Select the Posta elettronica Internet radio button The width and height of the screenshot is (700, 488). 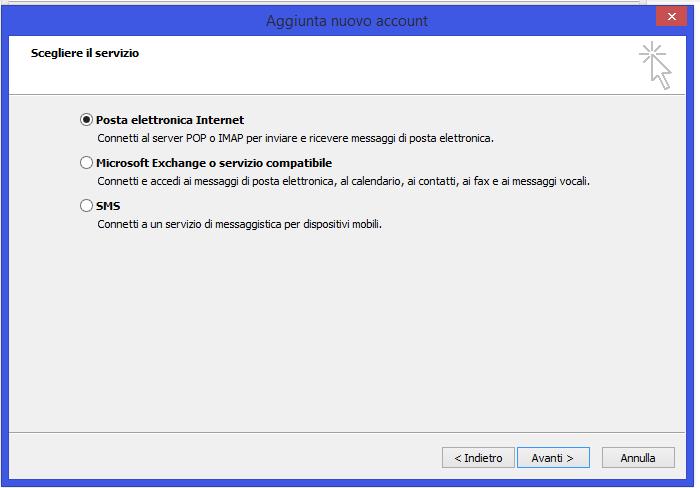point(86,120)
